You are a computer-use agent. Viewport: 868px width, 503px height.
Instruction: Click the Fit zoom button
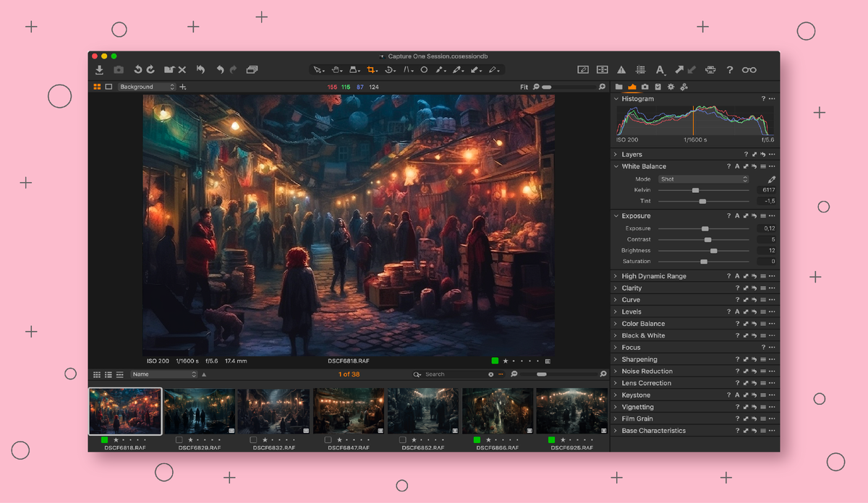click(524, 87)
